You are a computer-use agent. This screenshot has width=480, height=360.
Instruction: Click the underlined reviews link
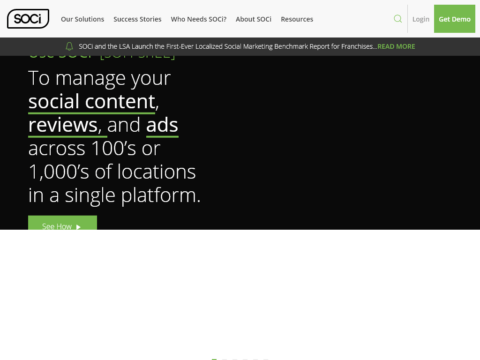[63, 126]
